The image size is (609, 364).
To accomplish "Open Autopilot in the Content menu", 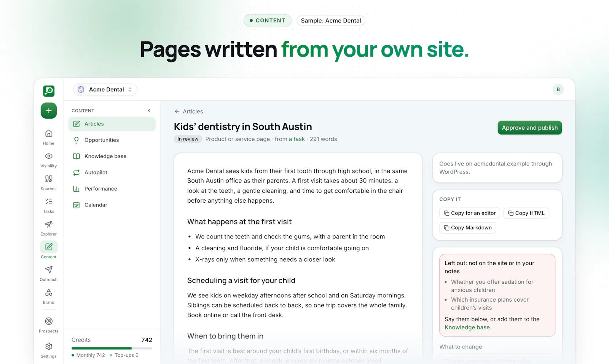I will tap(112, 173).
